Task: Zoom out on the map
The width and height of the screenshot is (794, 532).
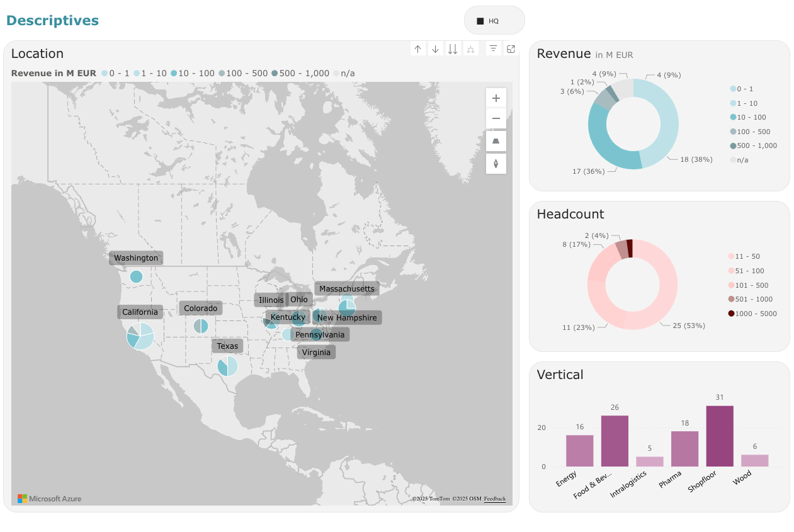Action: click(x=496, y=118)
